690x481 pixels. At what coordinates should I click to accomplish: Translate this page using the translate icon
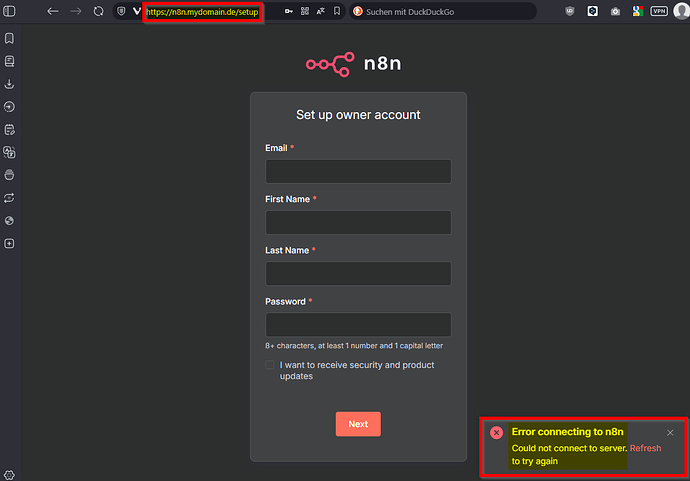click(321, 11)
